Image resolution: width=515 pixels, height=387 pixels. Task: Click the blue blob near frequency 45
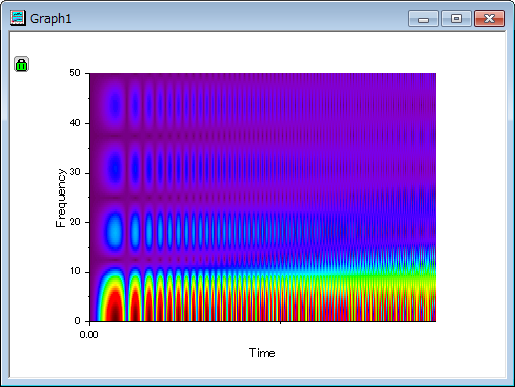[115, 104]
